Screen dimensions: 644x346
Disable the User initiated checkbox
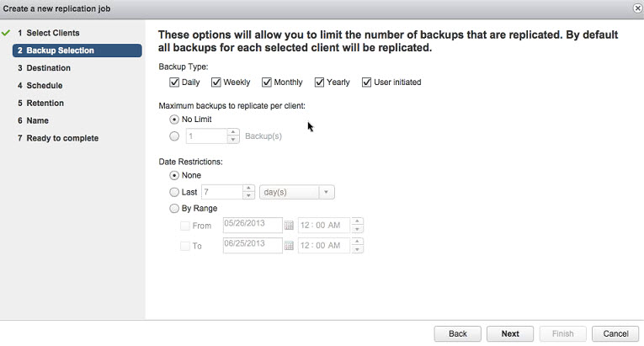coord(366,83)
